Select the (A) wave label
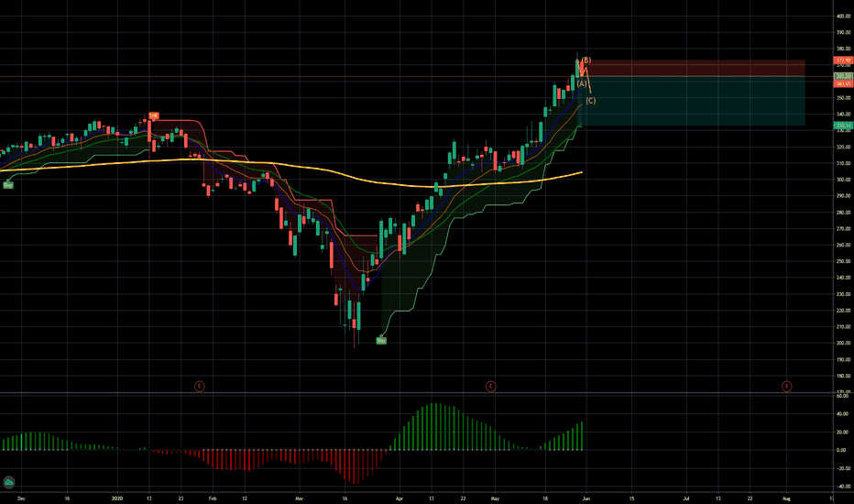This screenshot has height=504, width=854. [x=582, y=84]
